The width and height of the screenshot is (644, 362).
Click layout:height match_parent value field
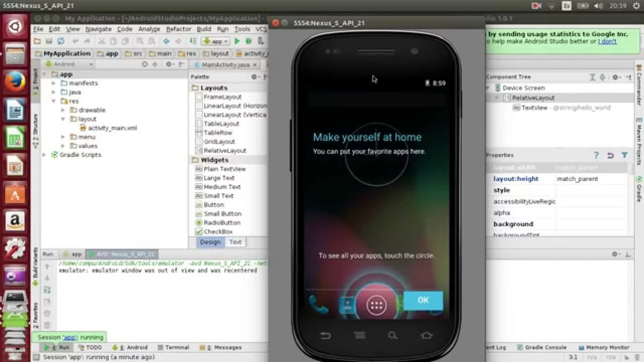592,179
